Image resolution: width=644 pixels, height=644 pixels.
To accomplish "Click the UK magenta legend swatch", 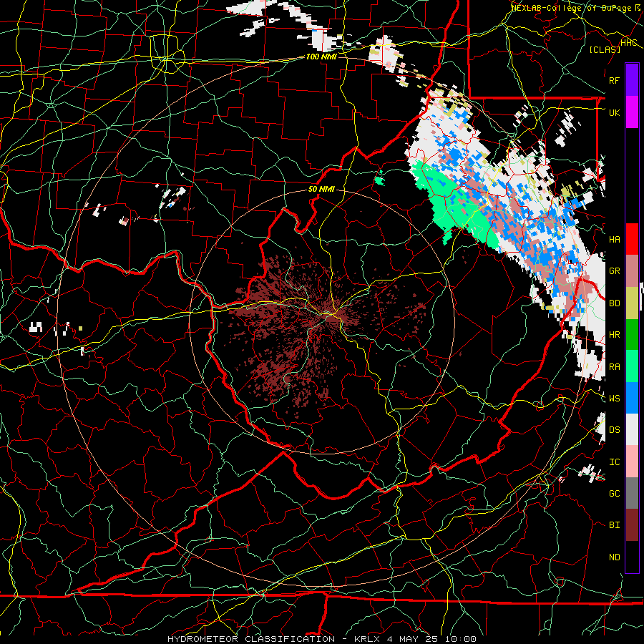I will pyautogui.click(x=632, y=112).
